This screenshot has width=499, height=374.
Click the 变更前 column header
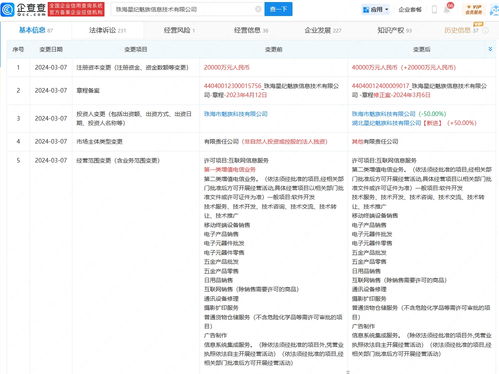point(274,49)
